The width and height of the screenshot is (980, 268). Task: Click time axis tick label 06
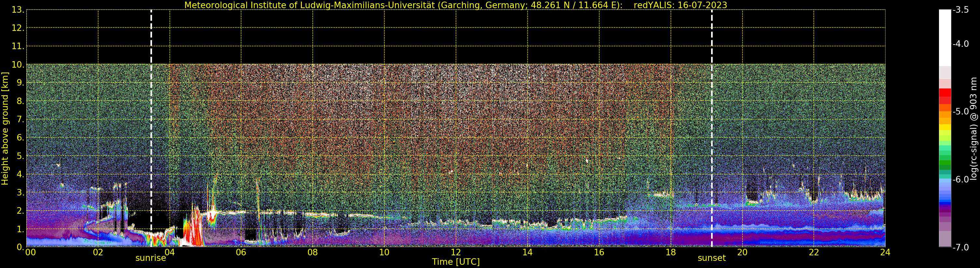click(x=241, y=253)
